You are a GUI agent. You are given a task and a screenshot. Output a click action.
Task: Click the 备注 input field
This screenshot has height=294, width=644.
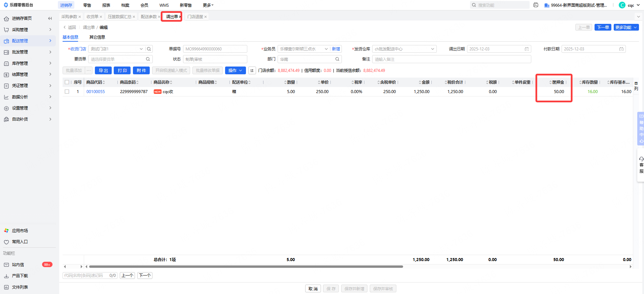pos(452,59)
